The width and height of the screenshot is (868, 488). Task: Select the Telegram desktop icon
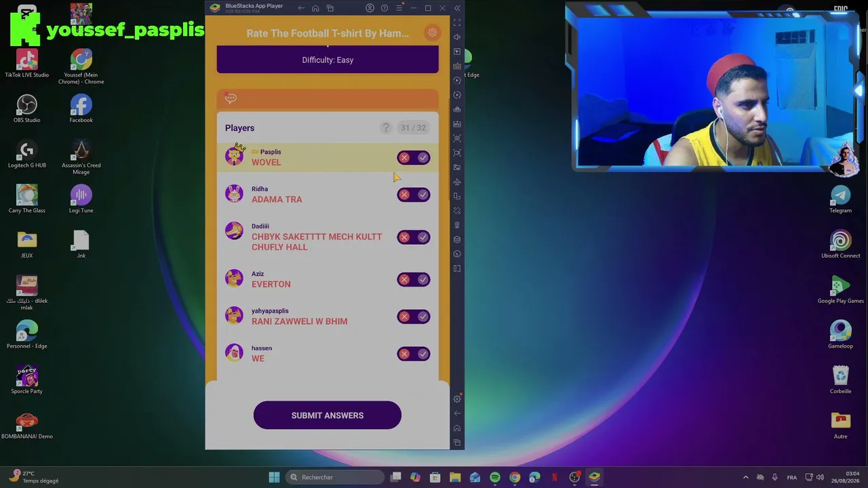(x=840, y=199)
